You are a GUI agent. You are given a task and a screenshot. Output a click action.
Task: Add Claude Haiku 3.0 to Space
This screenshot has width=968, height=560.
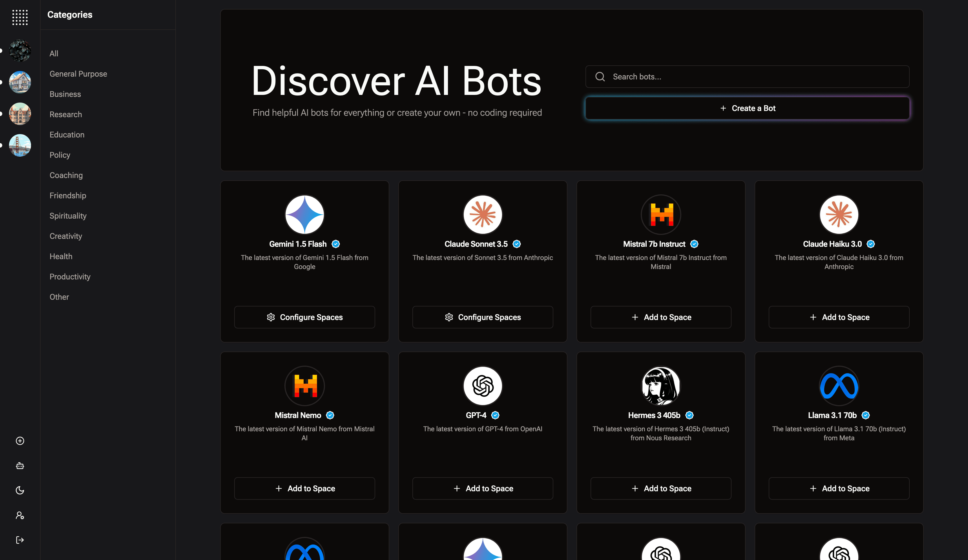point(839,317)
